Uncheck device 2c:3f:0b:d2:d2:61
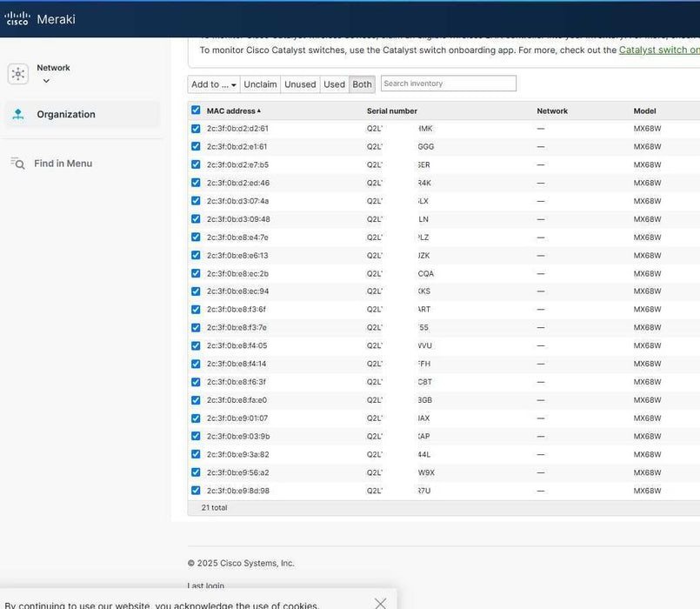700x609 pixels. 196,129
